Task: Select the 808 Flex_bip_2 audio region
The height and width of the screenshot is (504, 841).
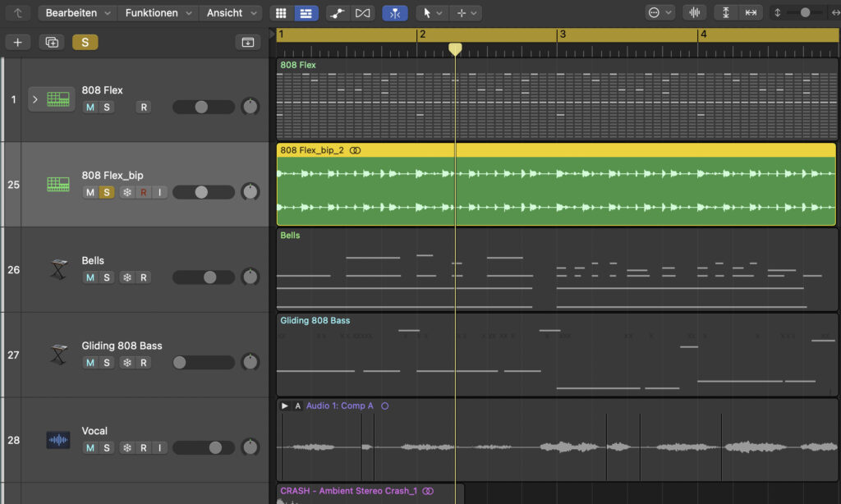Action: coord(556,184)
